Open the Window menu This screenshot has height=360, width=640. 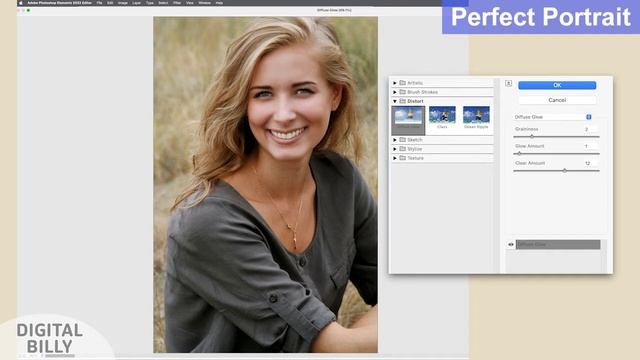coord(204,3)
